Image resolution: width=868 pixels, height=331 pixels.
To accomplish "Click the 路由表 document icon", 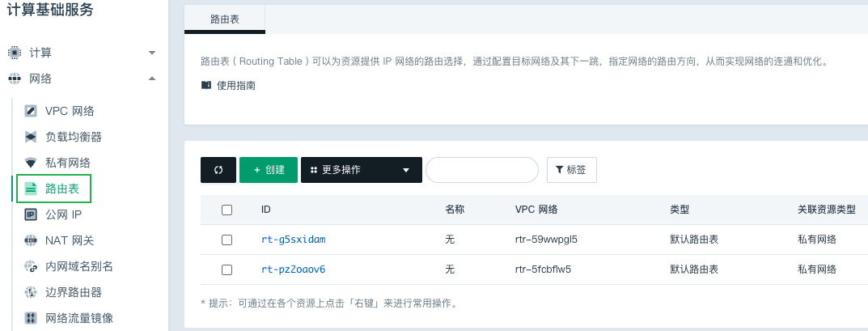I will click(31, 189).
